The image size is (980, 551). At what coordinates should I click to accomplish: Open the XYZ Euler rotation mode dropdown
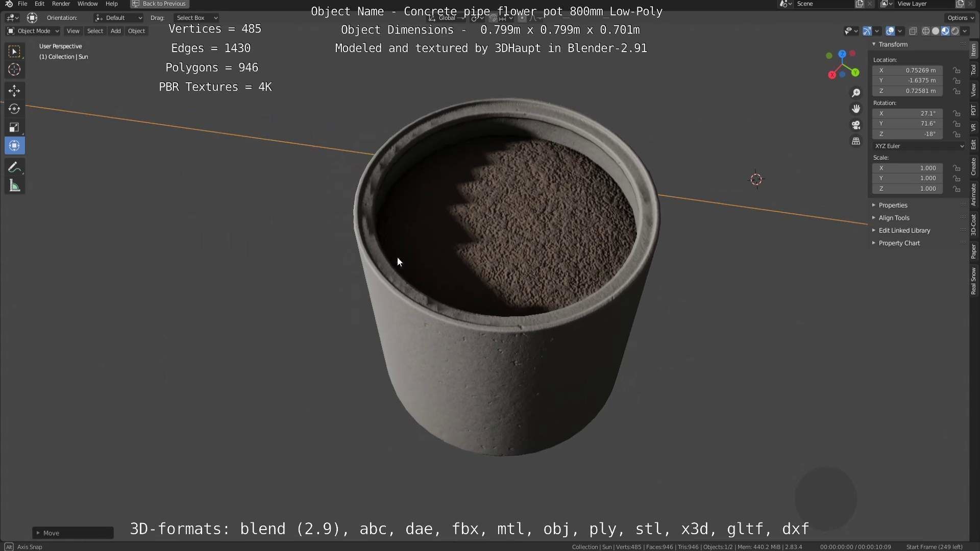pos(919,146)
